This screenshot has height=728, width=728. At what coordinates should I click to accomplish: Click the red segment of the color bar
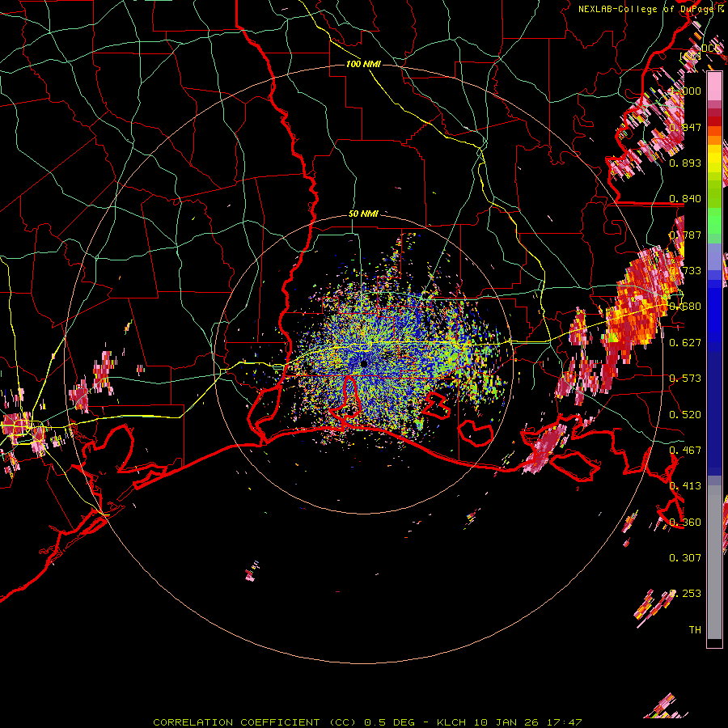coord(714,121)
